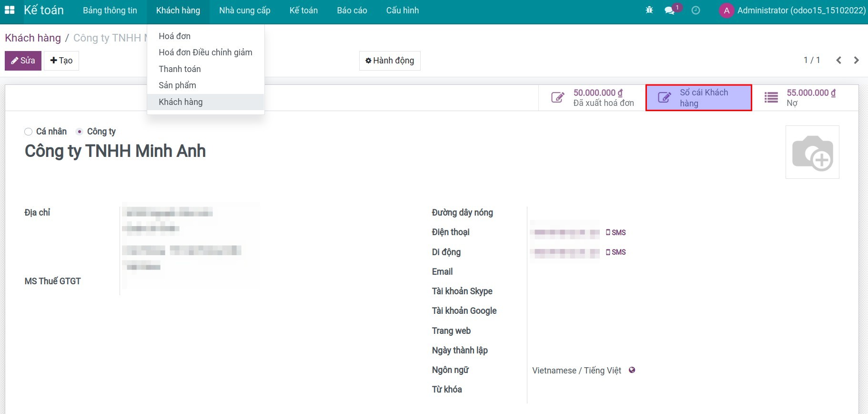
Task: Choose Hoá đơn Điều chỉnh giảm
Action: [x=205, y=52]
